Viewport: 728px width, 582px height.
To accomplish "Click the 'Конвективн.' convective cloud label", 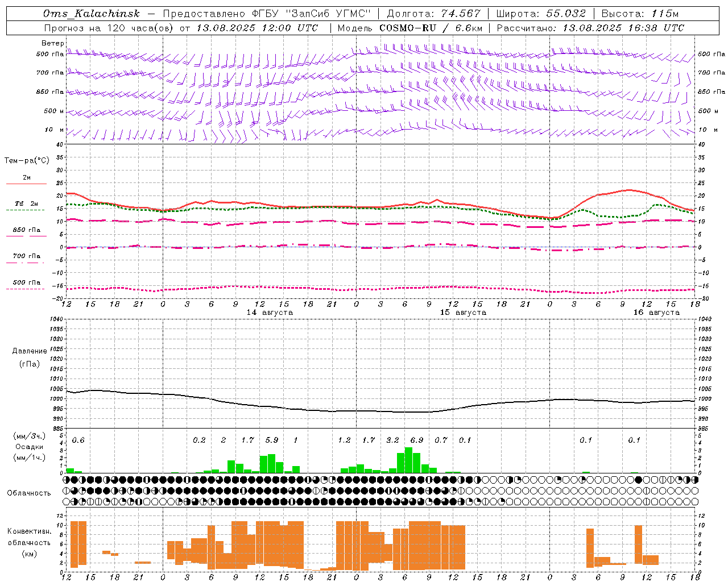I will pyautogui.click(x=29, y=531).
